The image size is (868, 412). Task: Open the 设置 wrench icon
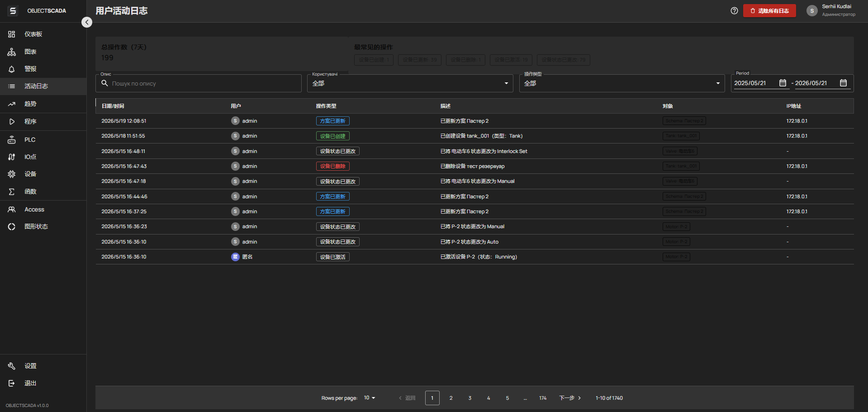(12, 366)
